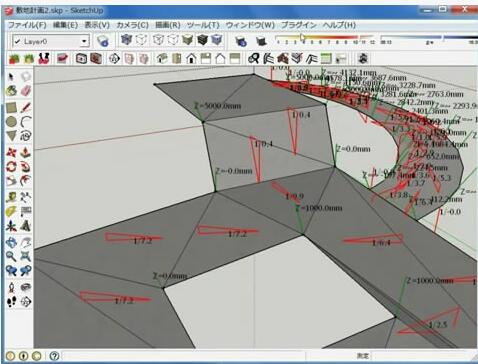Viewport: 478px width, 364px height.
Task: Pick the Rectangle drawing tool
Action: click(11, 107)
